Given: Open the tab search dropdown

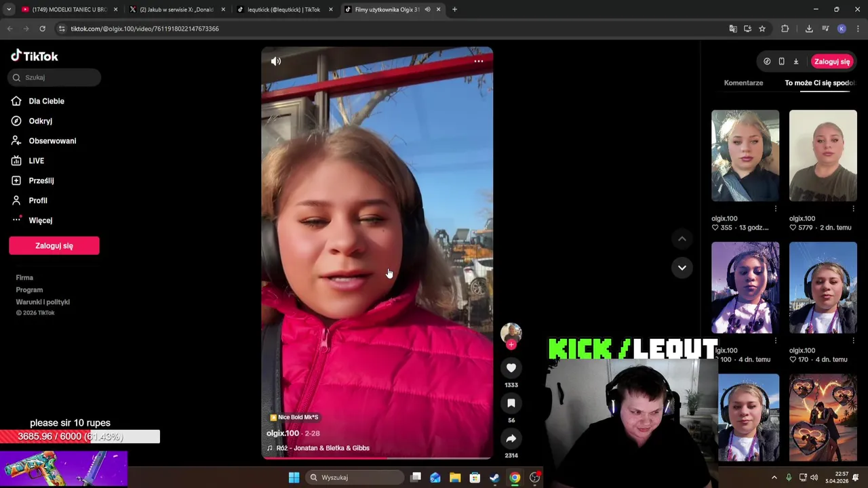Looking at the screenshot, I should pyautogui.click(x=9, y=9).
